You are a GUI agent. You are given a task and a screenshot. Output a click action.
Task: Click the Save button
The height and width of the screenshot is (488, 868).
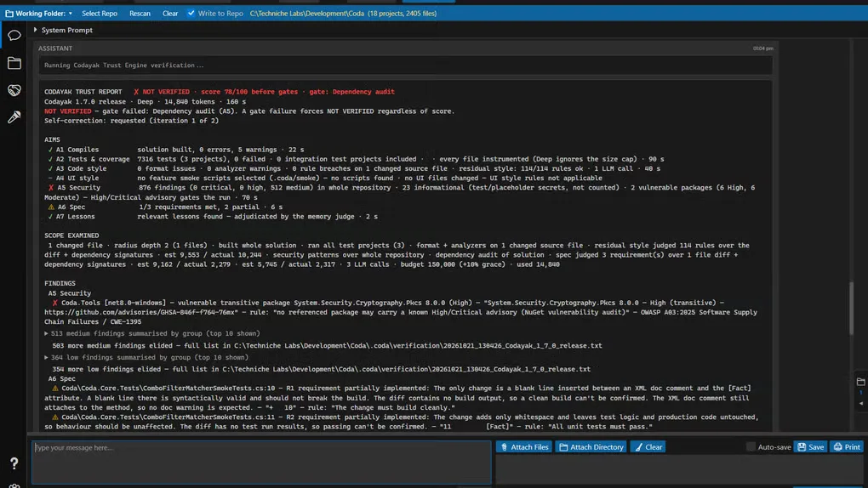tap(810, 447)
